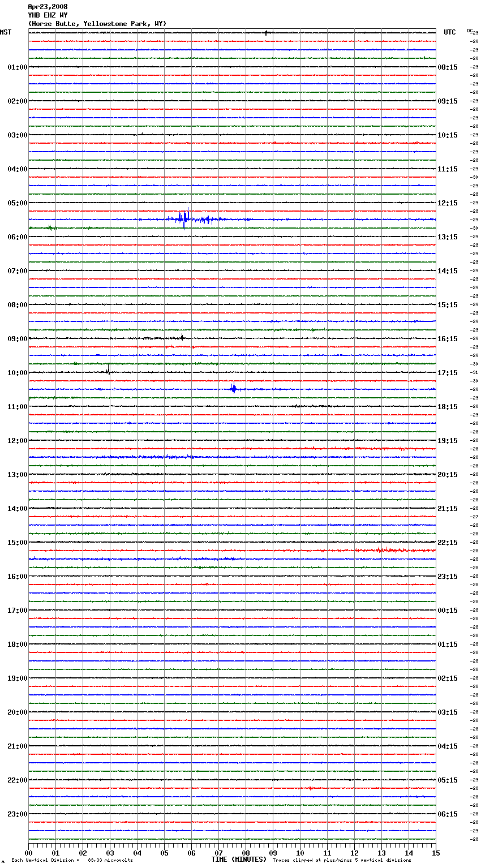Select the 14:00 MST hour label

point(18,509)
